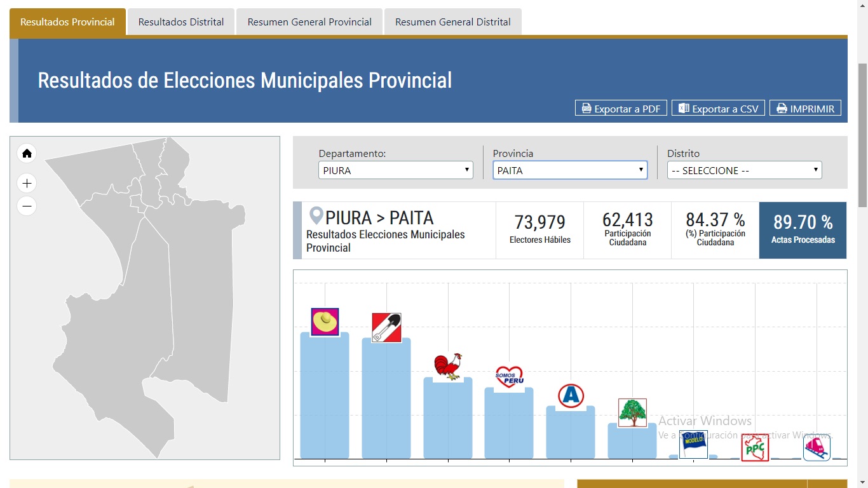868x488 pixels.
Task: Zoom out on the map
Action: point(27,206)
